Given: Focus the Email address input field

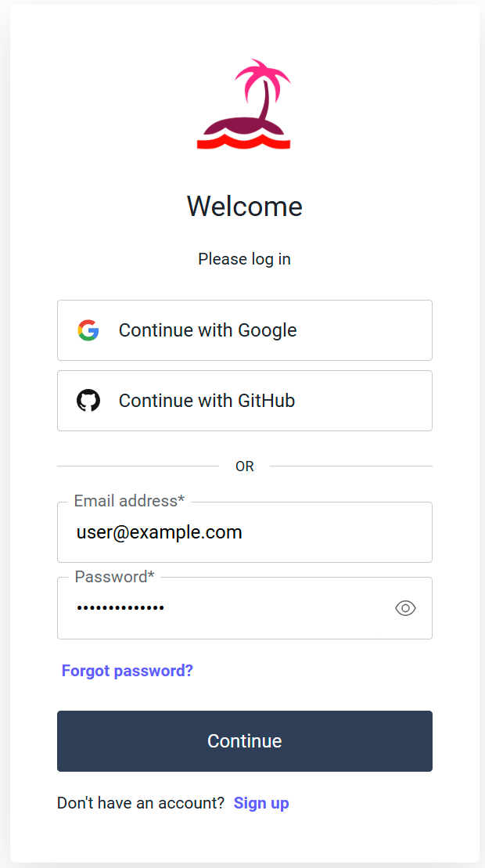Looking at the screenshot, I should pyautogui.click(x=244, y=533).
